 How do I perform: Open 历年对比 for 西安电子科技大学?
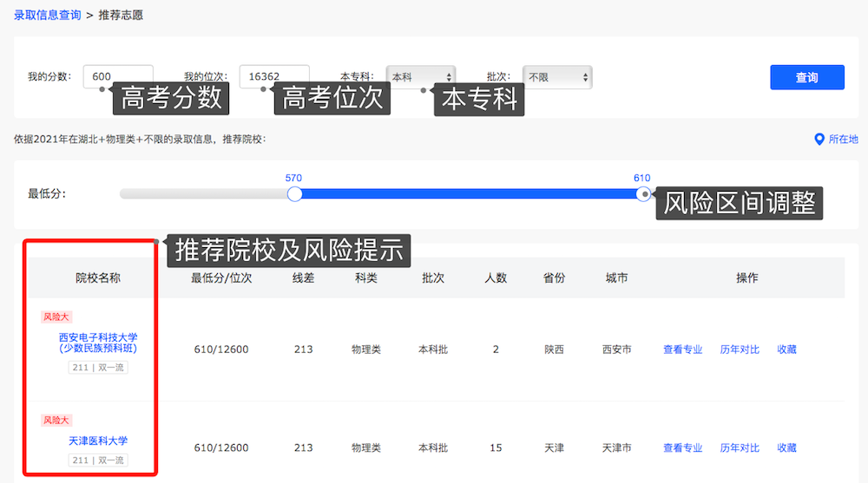coord(739,349)
